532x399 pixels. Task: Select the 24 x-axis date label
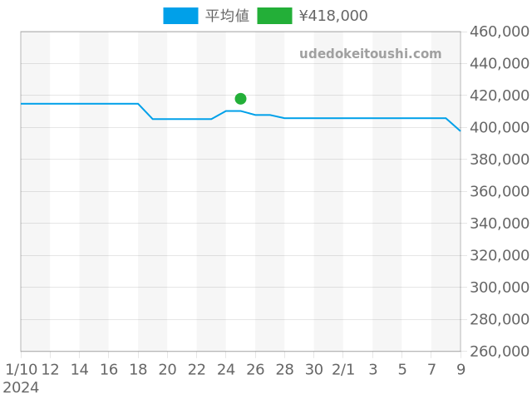(226, 369)
